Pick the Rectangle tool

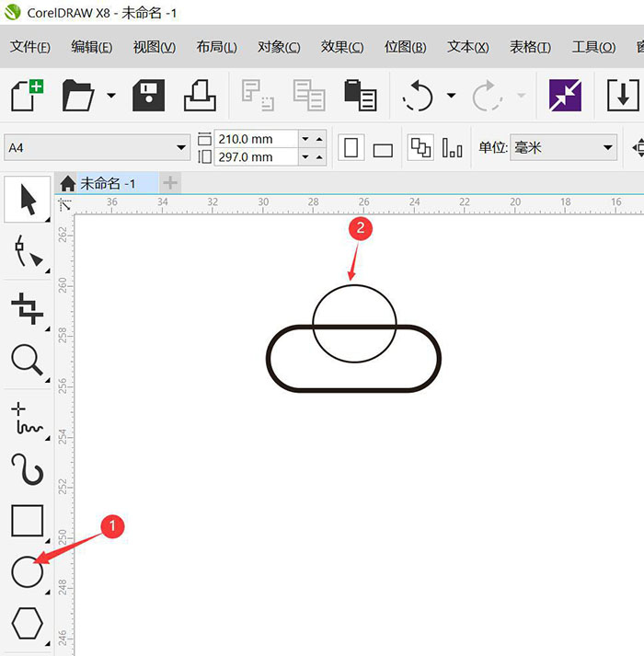coord(28,521)
